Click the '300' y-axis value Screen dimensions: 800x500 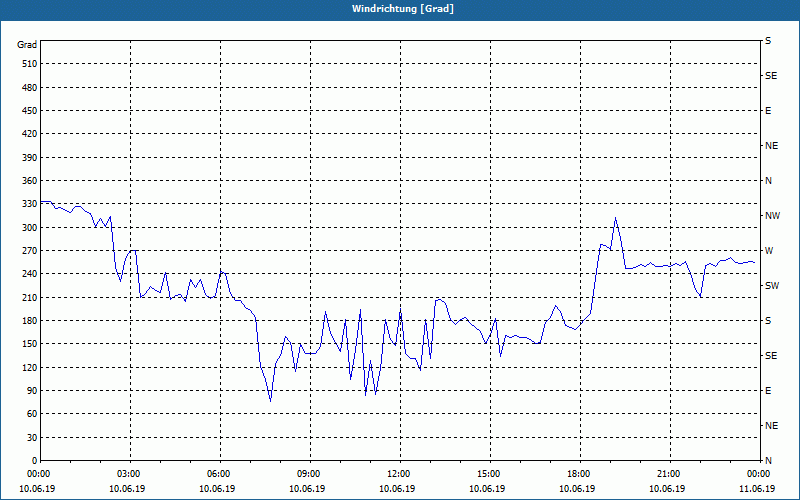click(30, 228)
